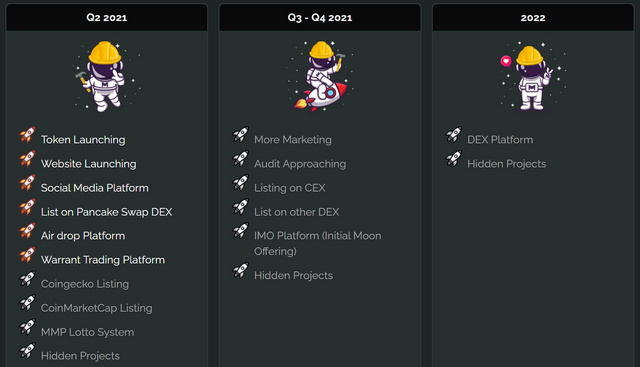Viewport: 640px width, 367px height.
Task: Click the astronaut riding rocket illustration
Action: pyautogui.click(x=320, y=76)
